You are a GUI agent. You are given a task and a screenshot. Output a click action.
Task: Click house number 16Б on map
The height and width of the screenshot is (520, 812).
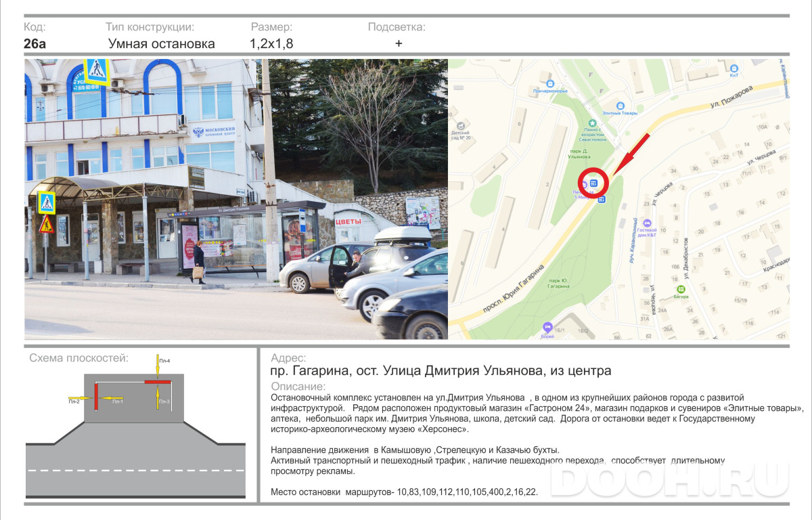tap(675, 266)
